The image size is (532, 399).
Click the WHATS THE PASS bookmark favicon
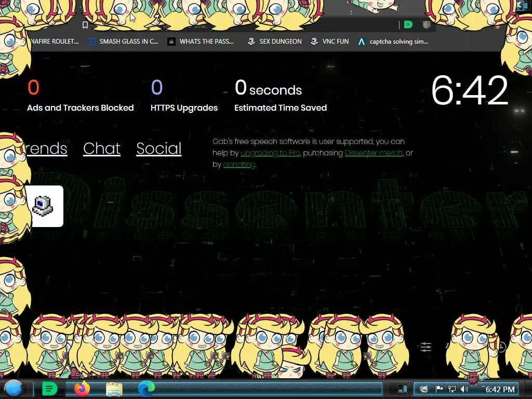[171, 42]
